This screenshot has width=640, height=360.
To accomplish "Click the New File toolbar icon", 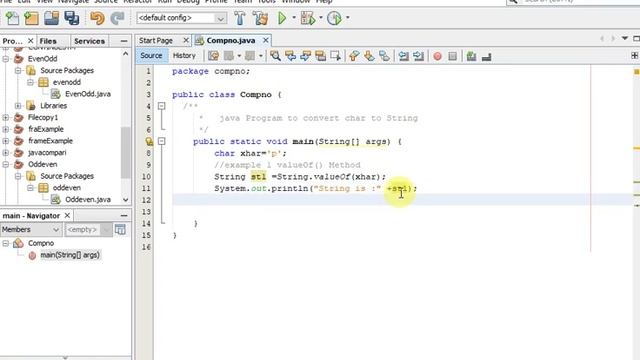I will [x=12, y=18].
